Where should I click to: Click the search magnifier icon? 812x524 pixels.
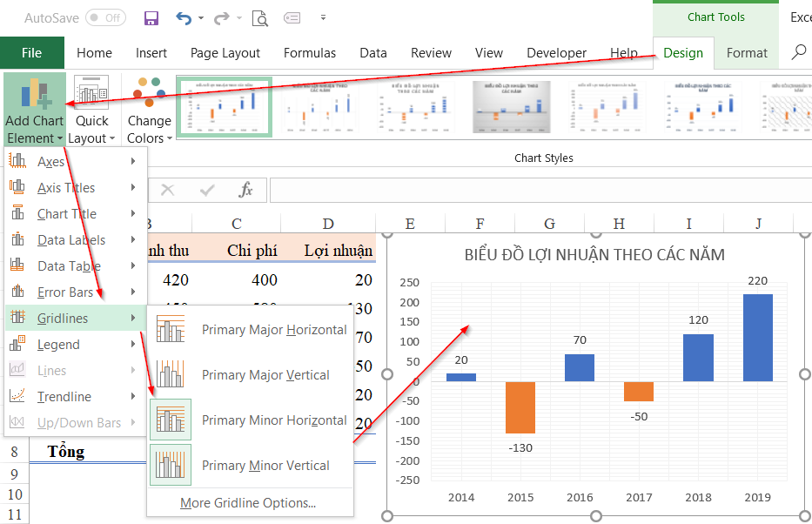pos(798,52)
